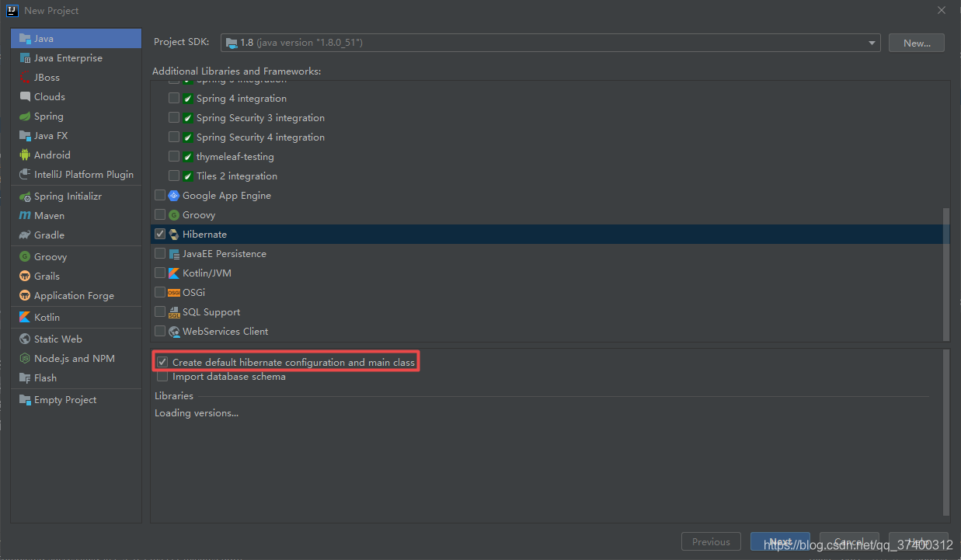Pick the Empty Project icon

[26, 399]
